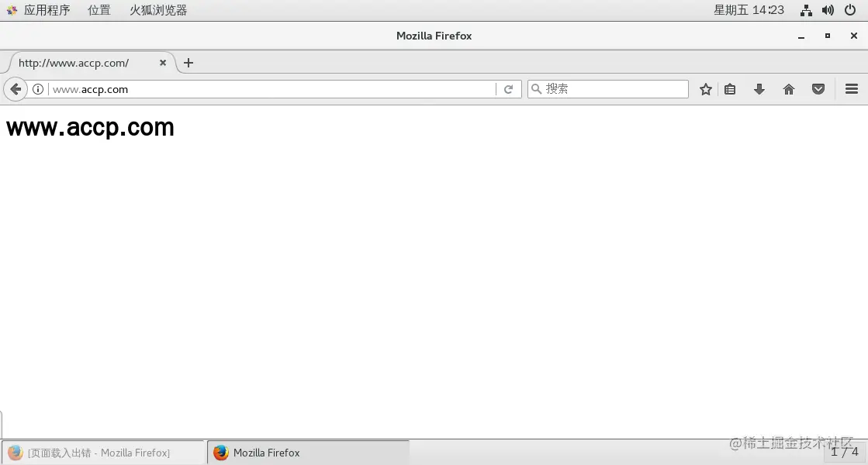The width and height of the screenshot is (868, 465).
Task: Open the power icon menu
Action: [x=850, y=10]
